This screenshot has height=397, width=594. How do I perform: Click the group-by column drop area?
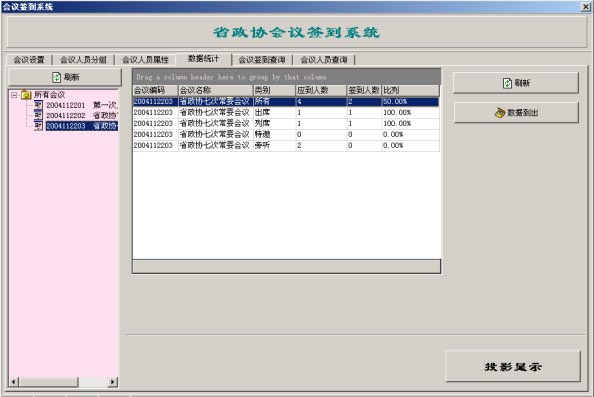point(286,77)
